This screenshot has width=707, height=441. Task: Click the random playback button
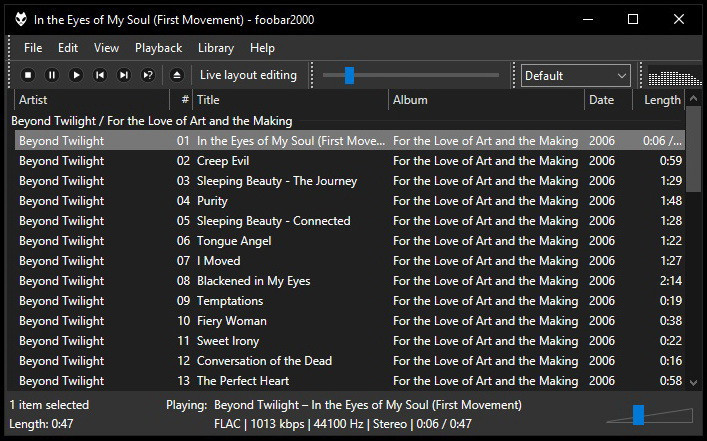pos(148,75)
